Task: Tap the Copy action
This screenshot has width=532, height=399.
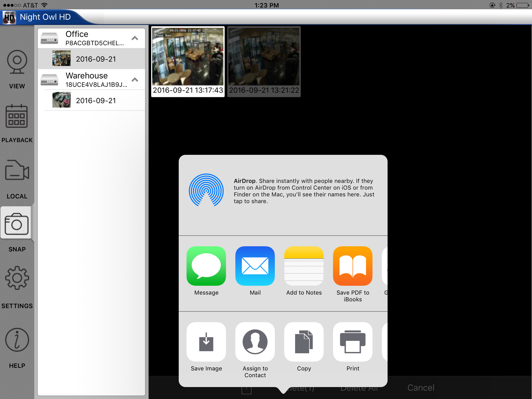Action: 304,347
